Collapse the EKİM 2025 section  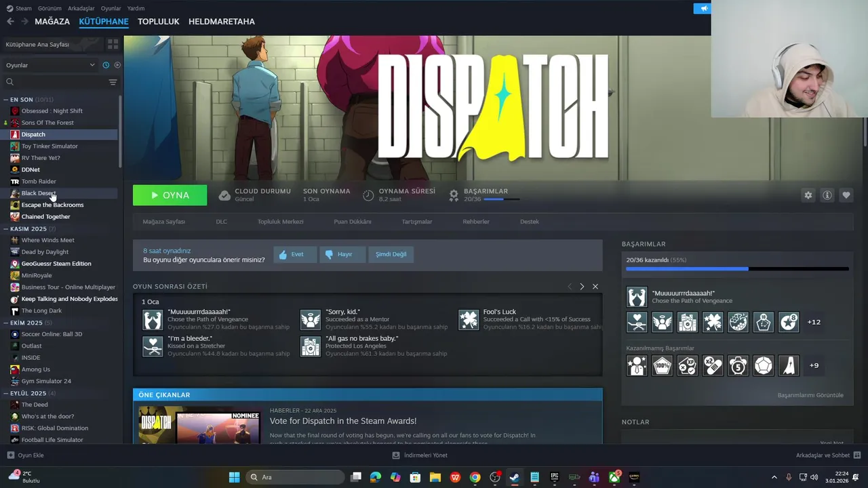6,323
